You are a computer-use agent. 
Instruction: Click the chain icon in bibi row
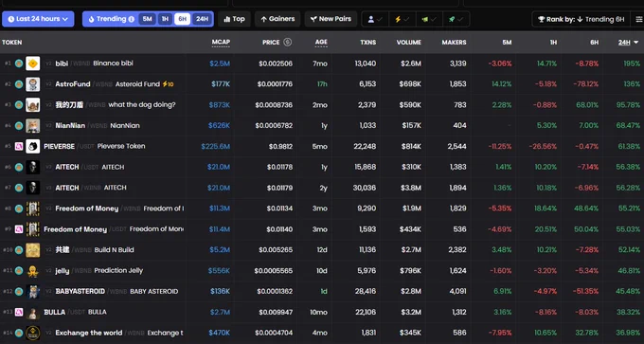(19, 63)
